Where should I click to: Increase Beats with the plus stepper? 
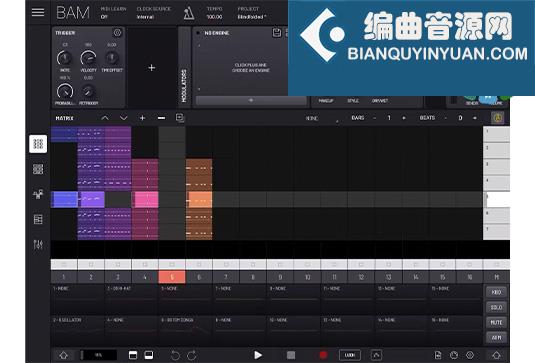[475, 118]
